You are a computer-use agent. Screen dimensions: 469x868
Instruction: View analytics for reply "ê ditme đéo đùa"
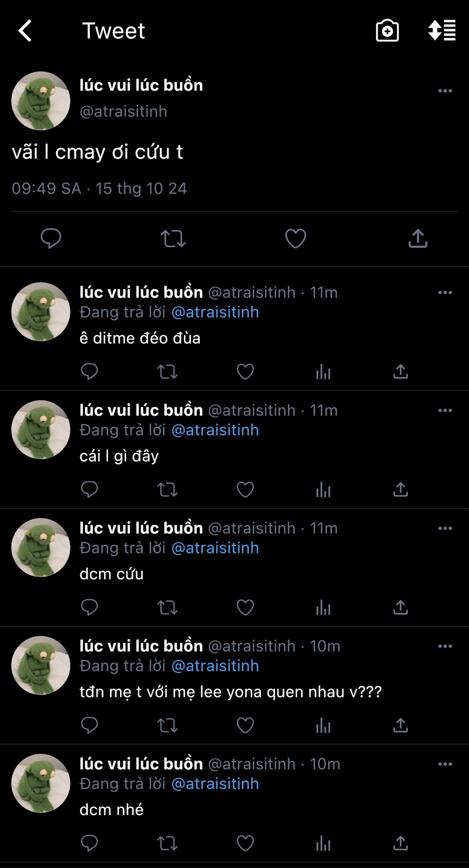point(323,372)
